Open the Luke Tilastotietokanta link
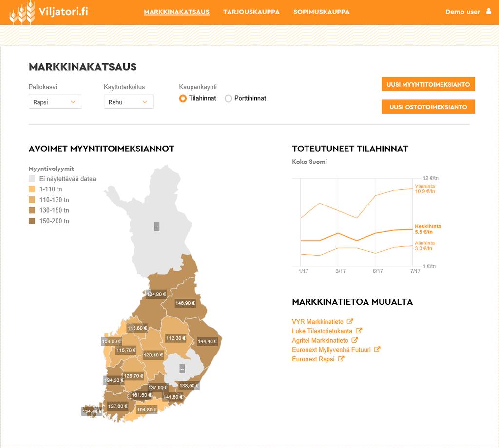Viewport: 499px width, 448px height. (x=322, y=331)
